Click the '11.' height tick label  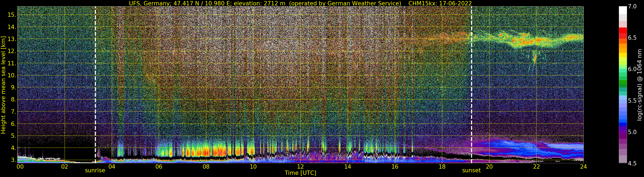12,63
